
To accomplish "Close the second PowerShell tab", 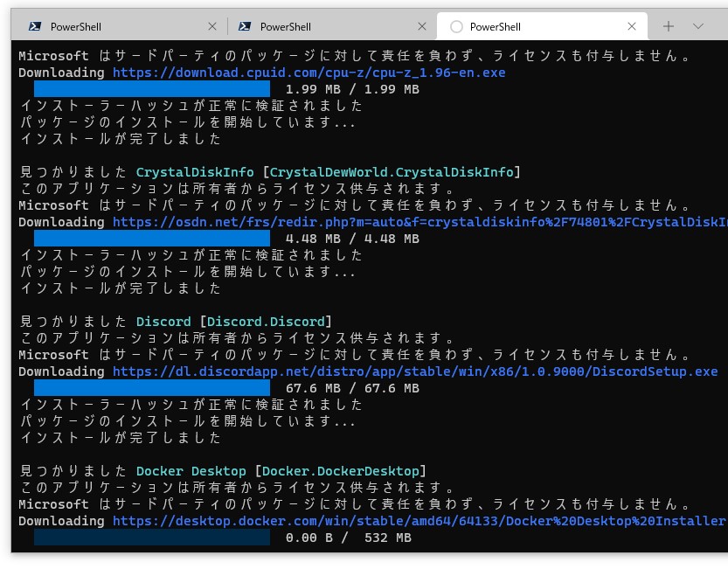I will pyautogui.click(x=422, y=26).
